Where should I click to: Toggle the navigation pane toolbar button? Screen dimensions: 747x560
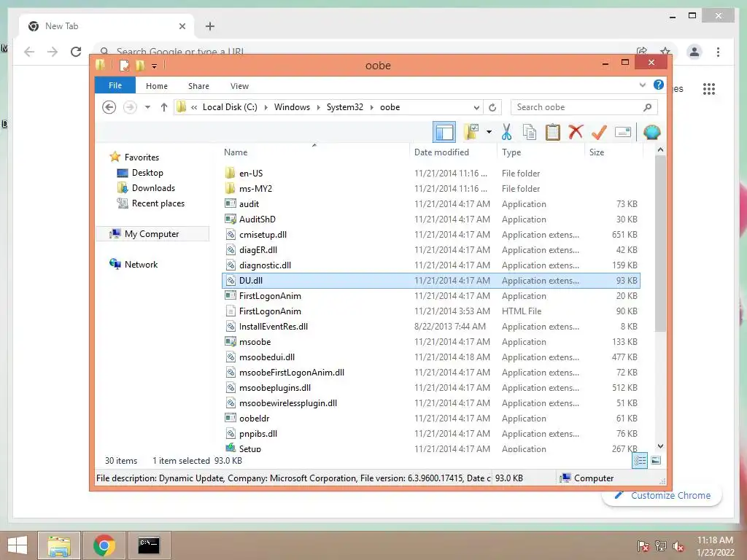(444, 133)
